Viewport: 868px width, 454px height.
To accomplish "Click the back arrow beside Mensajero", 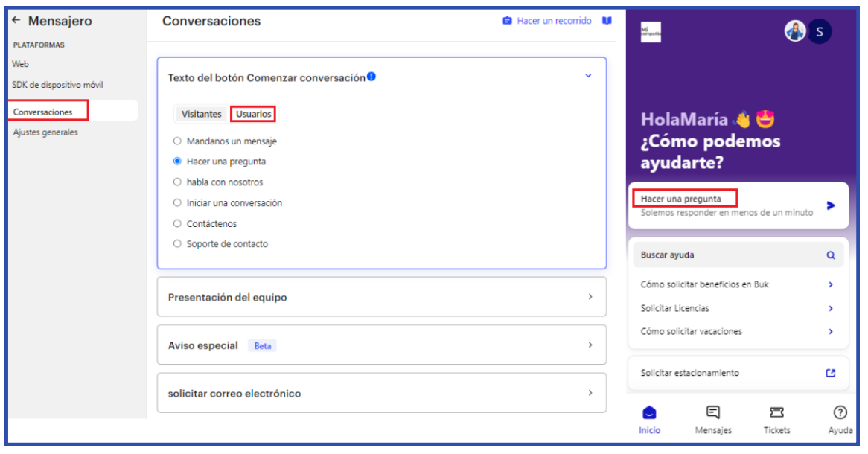I will click(x=16, y=22).
